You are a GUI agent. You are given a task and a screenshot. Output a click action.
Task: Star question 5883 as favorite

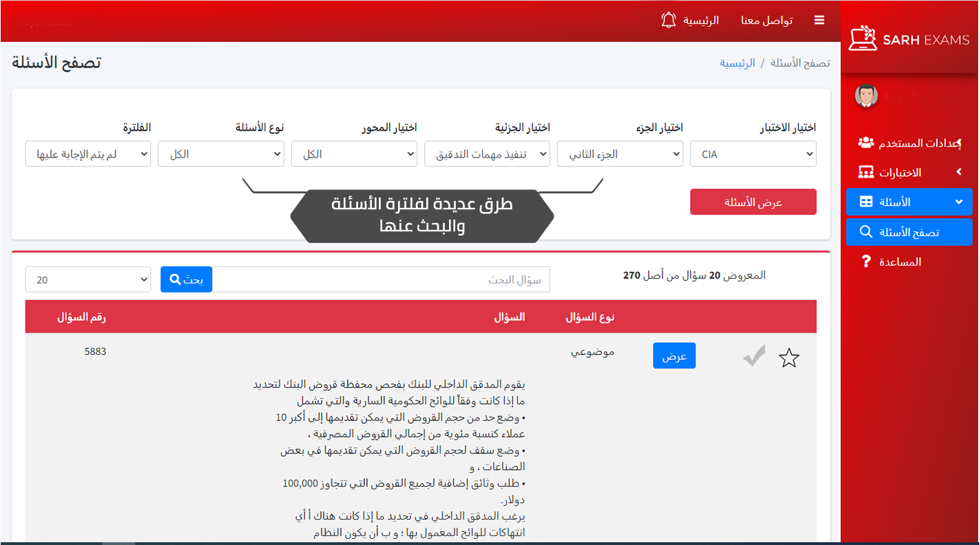(789, 358)
